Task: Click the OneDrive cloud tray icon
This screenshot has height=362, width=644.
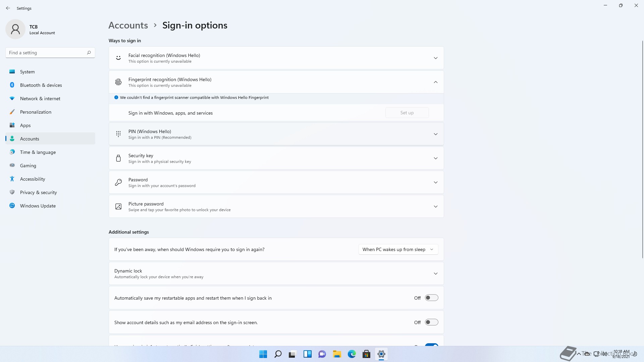Action: point(587,354)
